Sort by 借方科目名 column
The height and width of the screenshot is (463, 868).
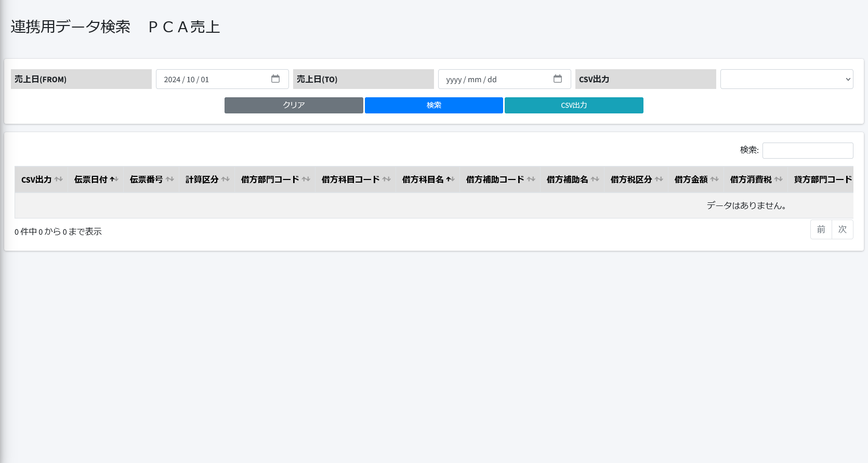pos(428,179)
